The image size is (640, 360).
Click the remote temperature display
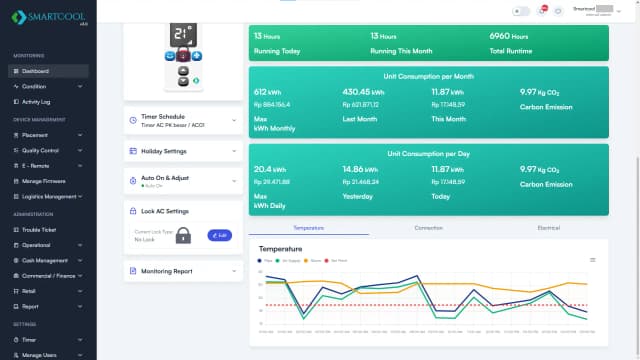(183, 35)
